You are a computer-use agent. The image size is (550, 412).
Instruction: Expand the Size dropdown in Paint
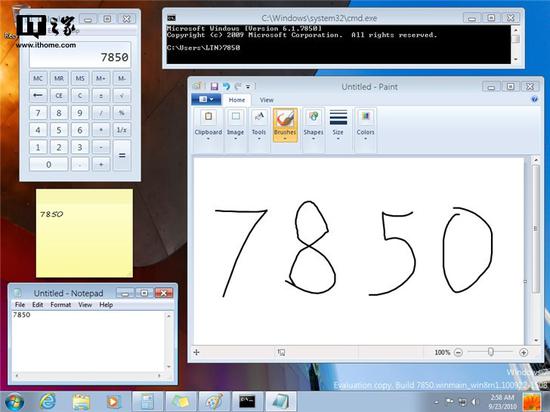coord(338,125)
